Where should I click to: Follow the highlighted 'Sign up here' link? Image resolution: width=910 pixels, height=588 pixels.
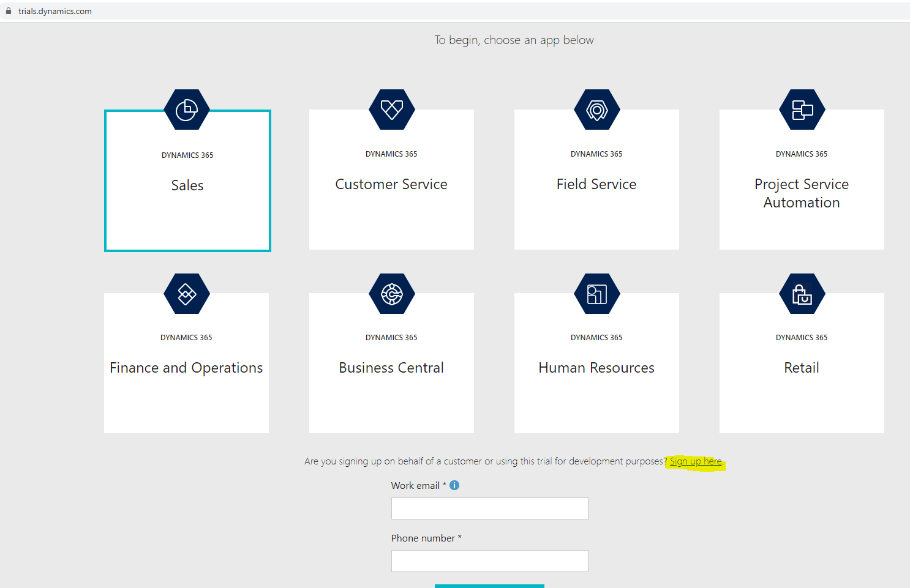[x=696, y=461]
